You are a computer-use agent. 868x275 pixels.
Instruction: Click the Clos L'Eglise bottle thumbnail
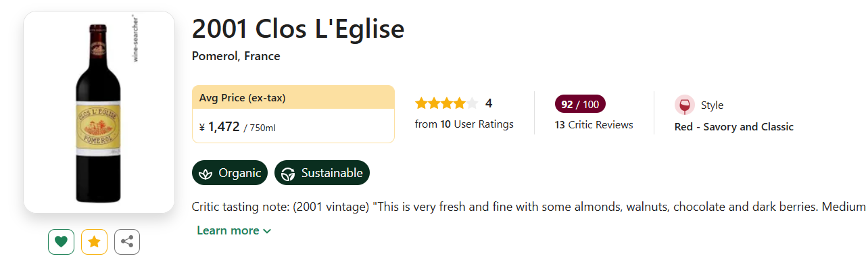(99, 112)
